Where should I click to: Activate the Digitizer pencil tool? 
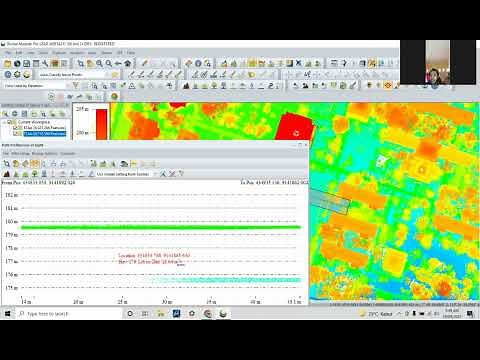144,63
